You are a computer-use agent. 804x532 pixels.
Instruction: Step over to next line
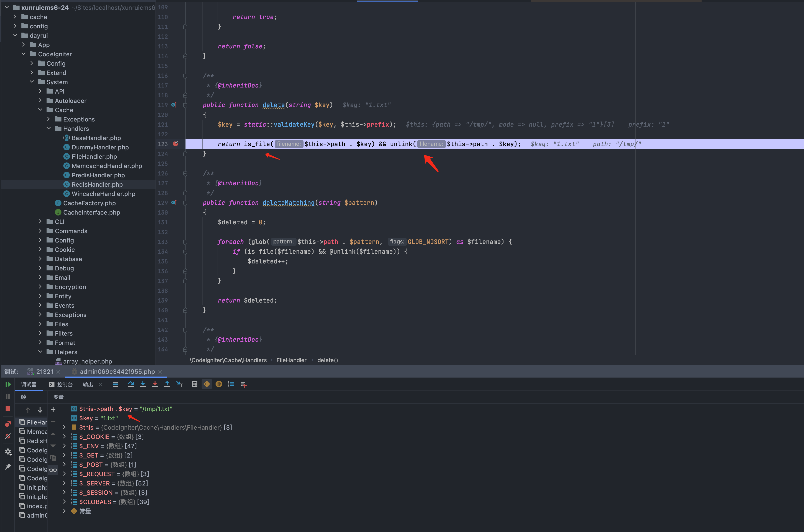131,384
